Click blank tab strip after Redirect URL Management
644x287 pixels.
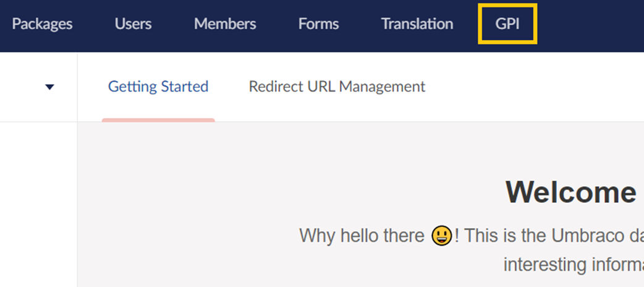coord(532,87)
